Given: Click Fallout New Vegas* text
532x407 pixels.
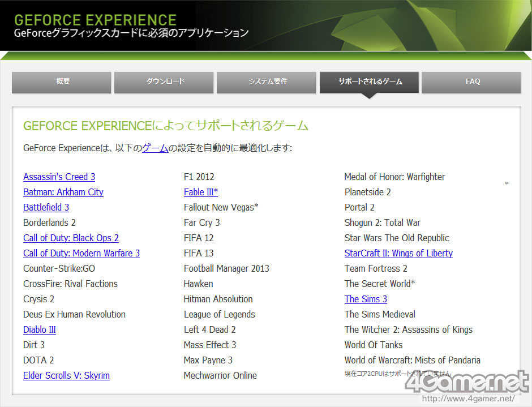Looking at the screenshot, I should (221, 207).
